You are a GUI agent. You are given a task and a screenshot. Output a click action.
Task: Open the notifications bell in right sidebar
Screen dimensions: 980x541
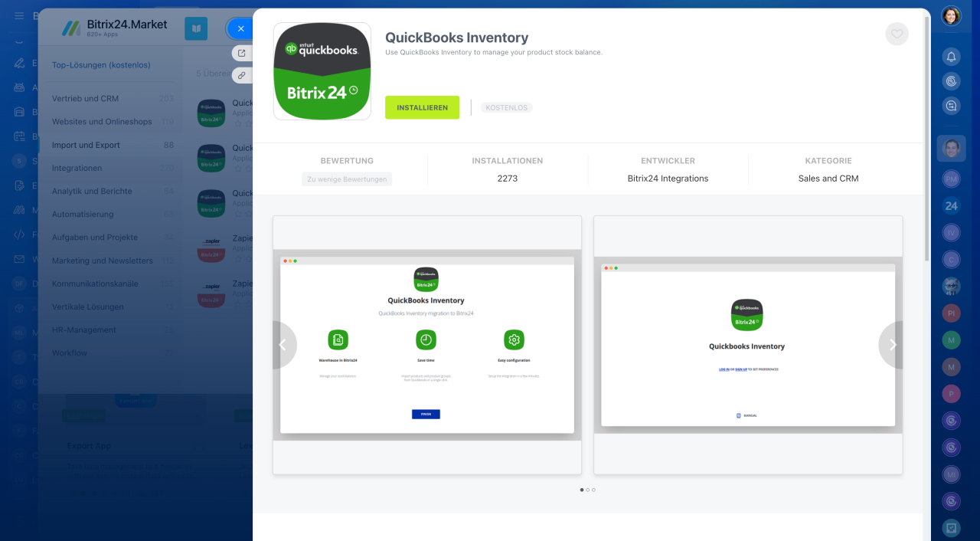(951, 57)
